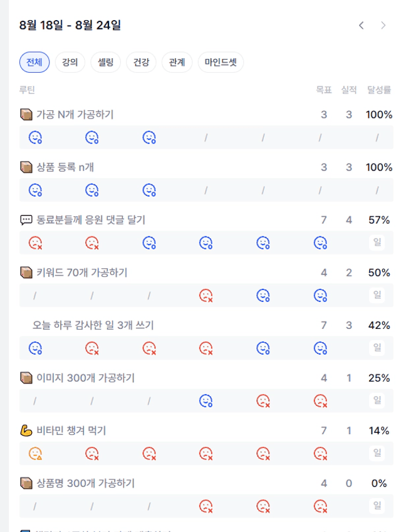The width and height of the screenshot is (401, 532).
Task: Open the 비타민 챙겨 먹기 routine title
Action: pyautogui.click(x=71, y=430)
